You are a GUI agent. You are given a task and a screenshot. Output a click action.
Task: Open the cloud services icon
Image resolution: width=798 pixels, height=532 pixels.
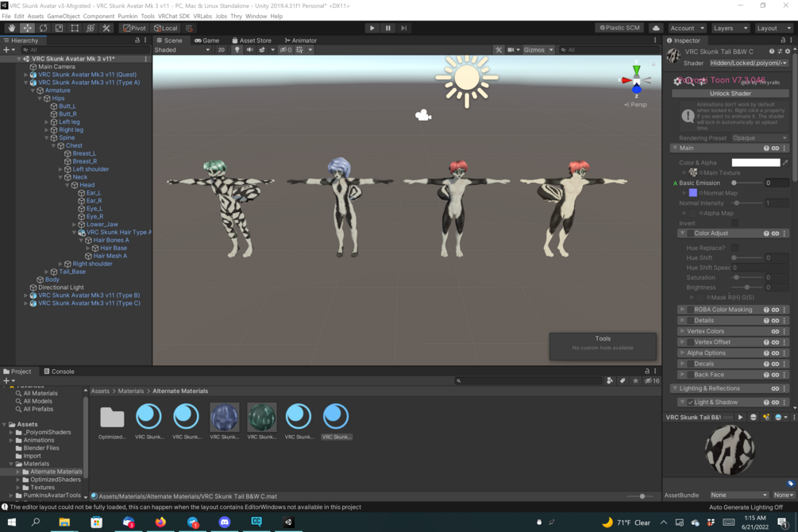656,28
